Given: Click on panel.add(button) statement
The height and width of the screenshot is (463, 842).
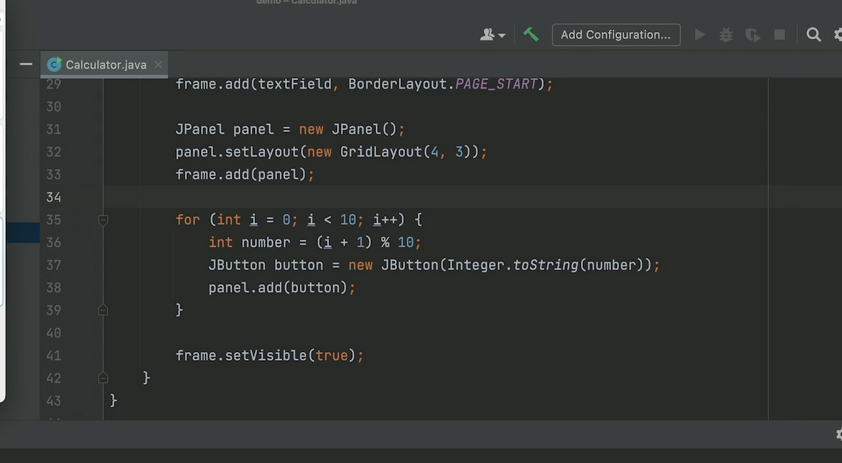Looking at the screenshot, I should point(282,288).
